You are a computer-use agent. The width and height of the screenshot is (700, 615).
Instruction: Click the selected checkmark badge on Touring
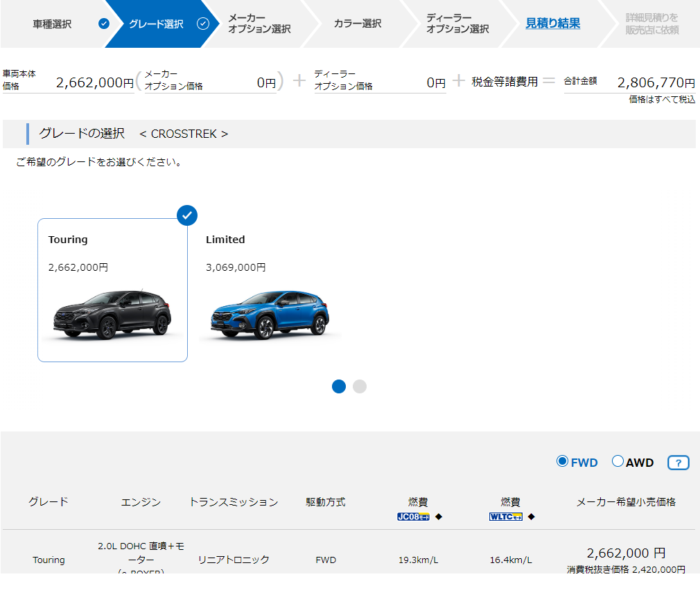point(187,215)
